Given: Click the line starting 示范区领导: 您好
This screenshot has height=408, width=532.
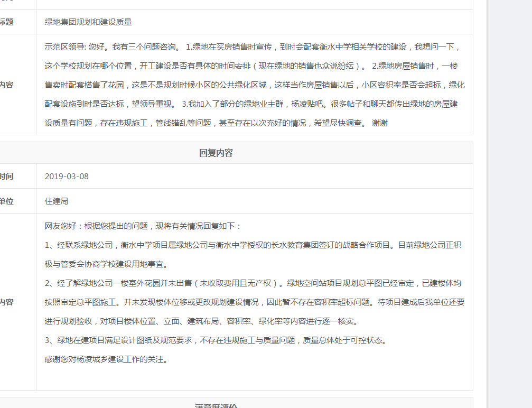Looking at the screenshot, I should (253, 47).
